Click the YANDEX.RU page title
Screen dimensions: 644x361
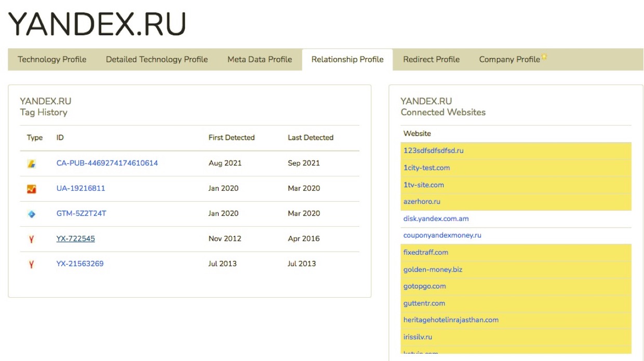click(97, 24)
